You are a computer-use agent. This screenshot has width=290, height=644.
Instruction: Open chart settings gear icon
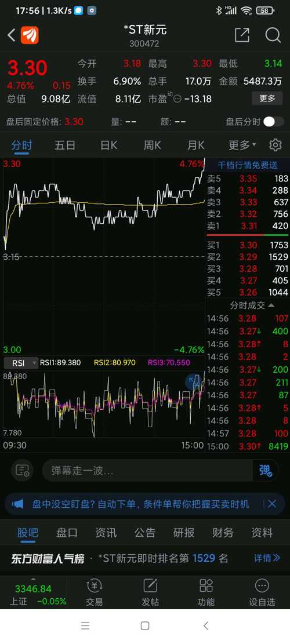coord(275,145)
